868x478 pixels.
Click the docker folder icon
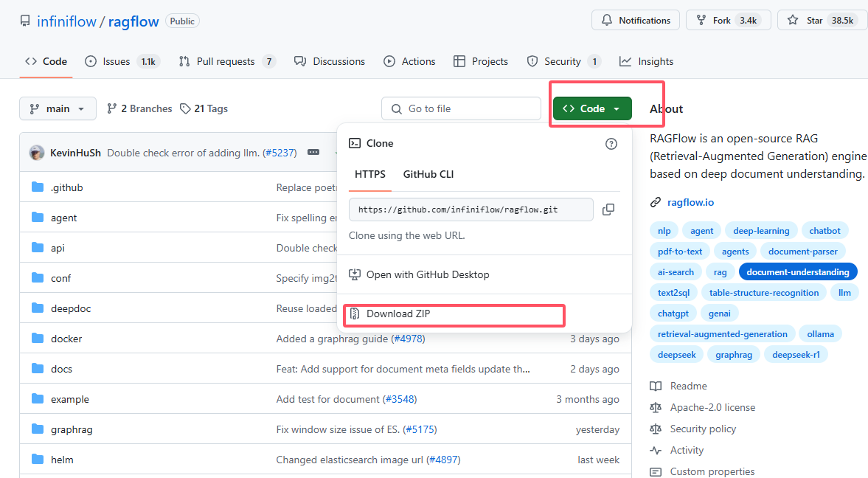tap(38, 338)
